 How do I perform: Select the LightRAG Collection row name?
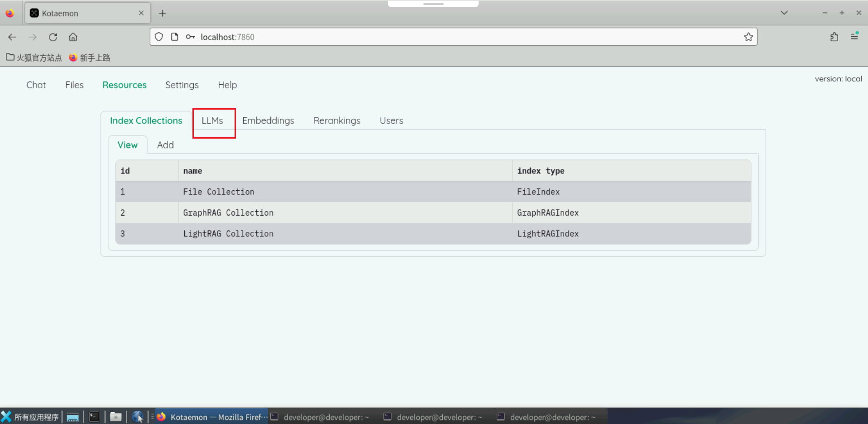228,234
